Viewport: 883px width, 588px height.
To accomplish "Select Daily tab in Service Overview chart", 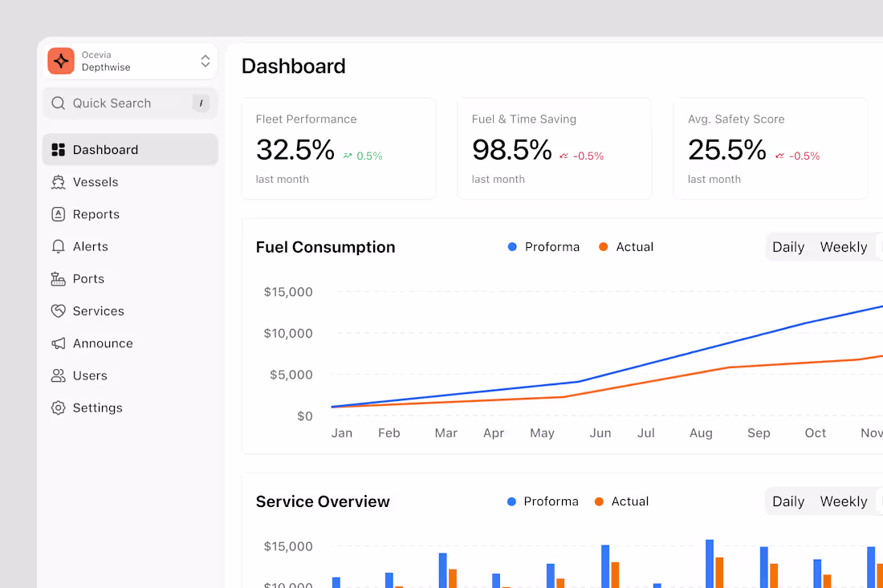I will pos(787,501).
